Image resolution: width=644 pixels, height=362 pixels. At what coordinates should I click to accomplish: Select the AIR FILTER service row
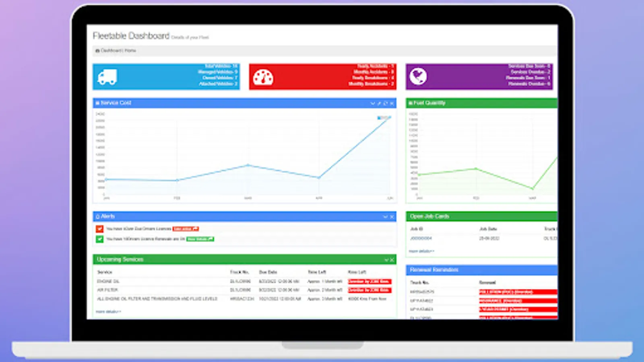[244, 290]
